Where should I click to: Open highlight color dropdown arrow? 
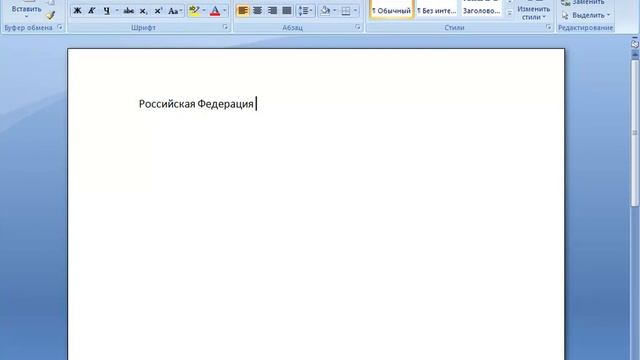[204, 11]
